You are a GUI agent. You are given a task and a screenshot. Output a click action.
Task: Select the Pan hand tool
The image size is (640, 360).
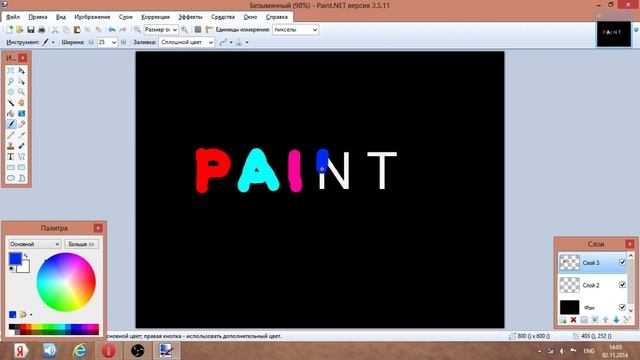[22, 102]
